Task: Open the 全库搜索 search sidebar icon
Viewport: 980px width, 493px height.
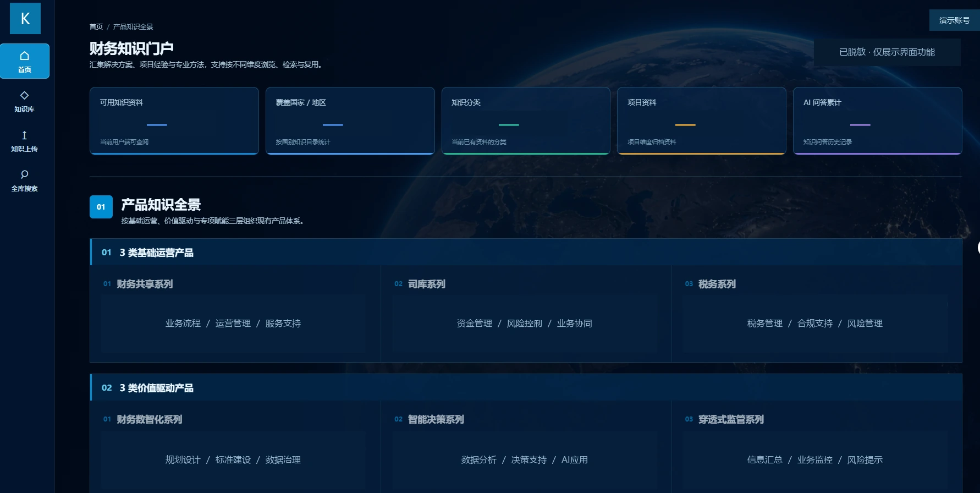Action: [24, 174]
